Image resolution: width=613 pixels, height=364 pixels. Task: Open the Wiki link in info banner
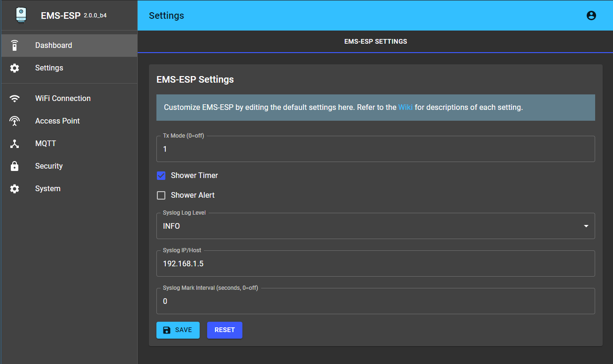click(405, 108)
